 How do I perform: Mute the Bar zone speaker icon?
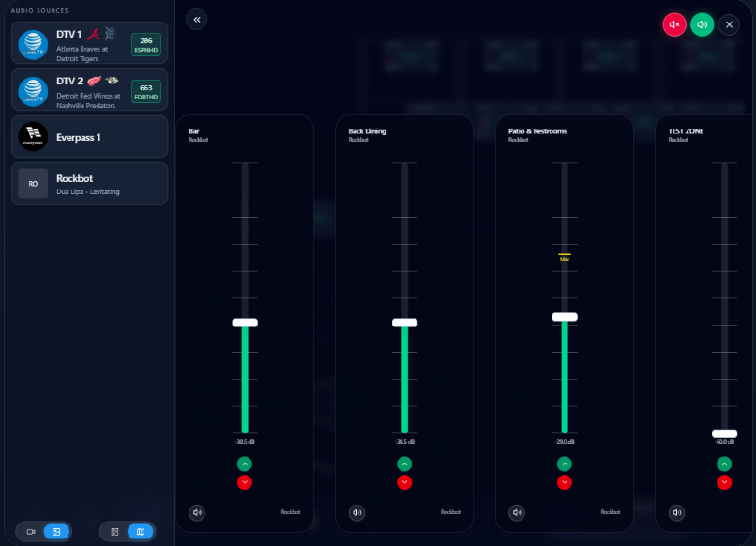point(197,512)
